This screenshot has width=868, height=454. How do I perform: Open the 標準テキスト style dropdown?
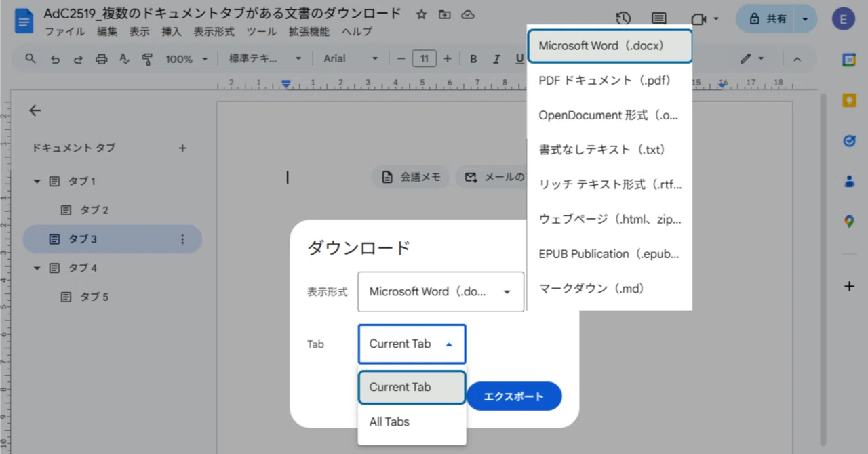tap(264, 59)
